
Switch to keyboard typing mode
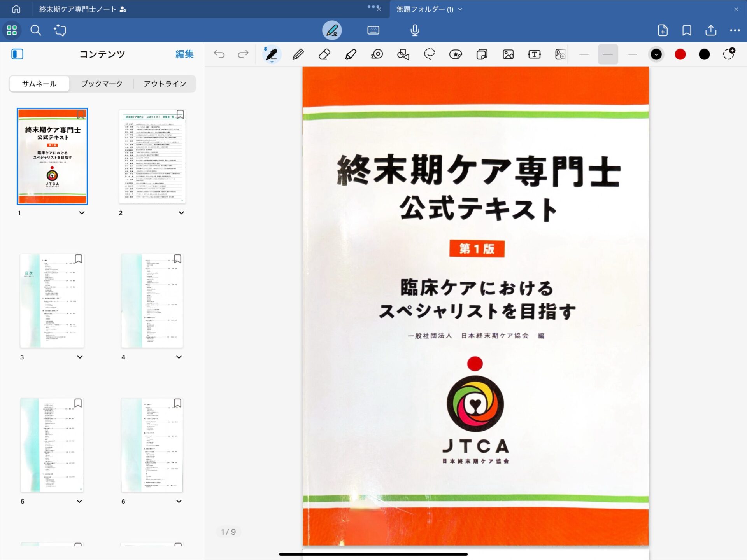pyautogui.click(x=373, y=30)
